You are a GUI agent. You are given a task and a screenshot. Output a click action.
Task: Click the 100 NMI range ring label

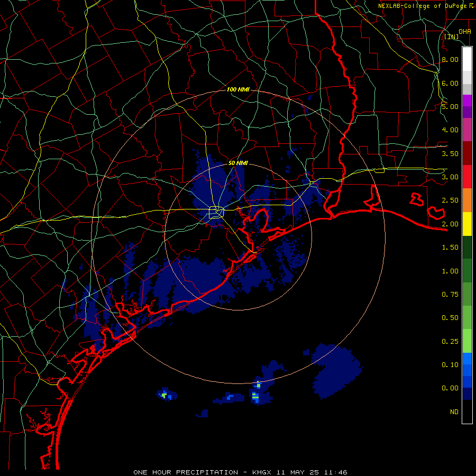pos(238,89)
